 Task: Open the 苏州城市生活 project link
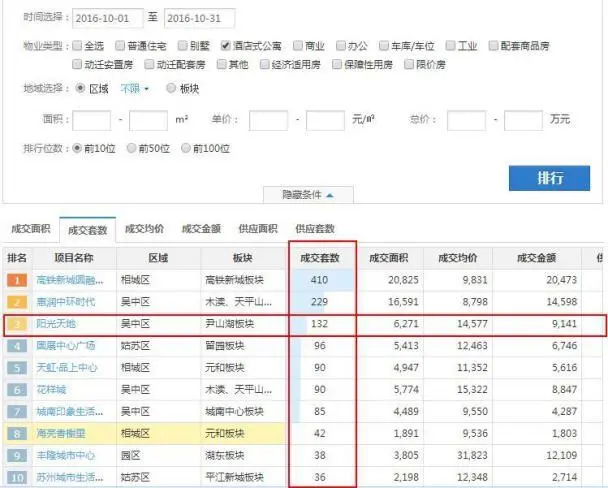point(70,477)
